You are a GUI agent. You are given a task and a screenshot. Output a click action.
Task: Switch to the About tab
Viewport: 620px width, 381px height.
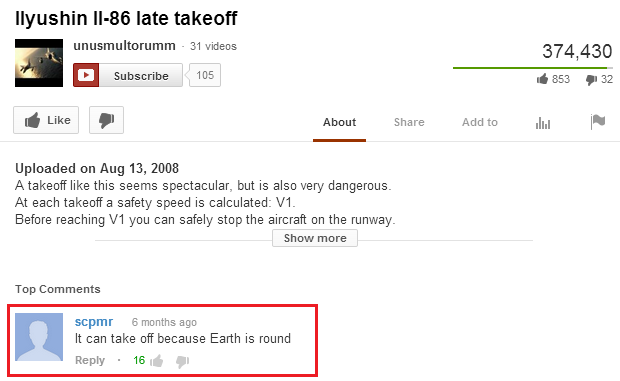pyautogui.click(x=339, y=123)
